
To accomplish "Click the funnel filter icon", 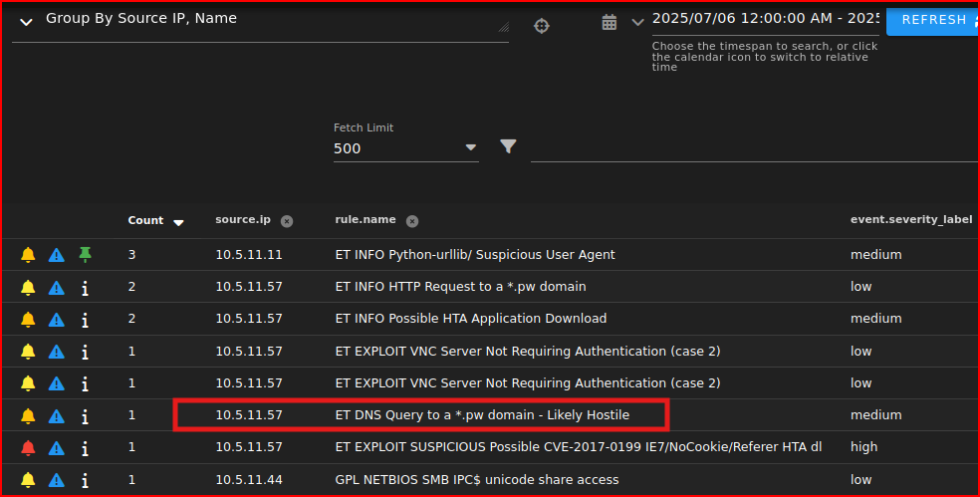I will pos(508,147).
